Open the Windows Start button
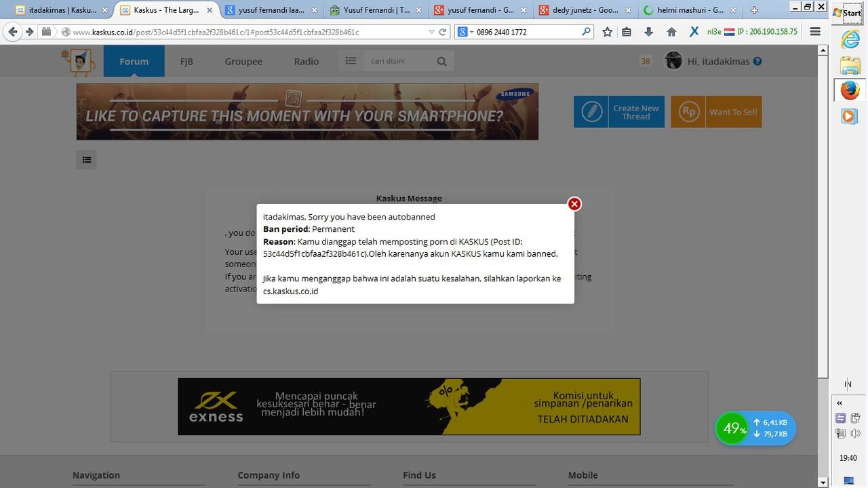 tap(848, 12)
